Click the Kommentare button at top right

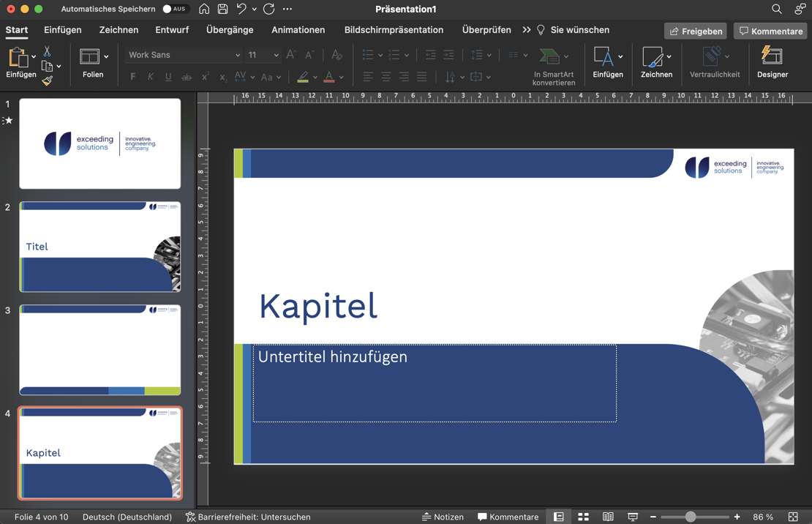770,31
